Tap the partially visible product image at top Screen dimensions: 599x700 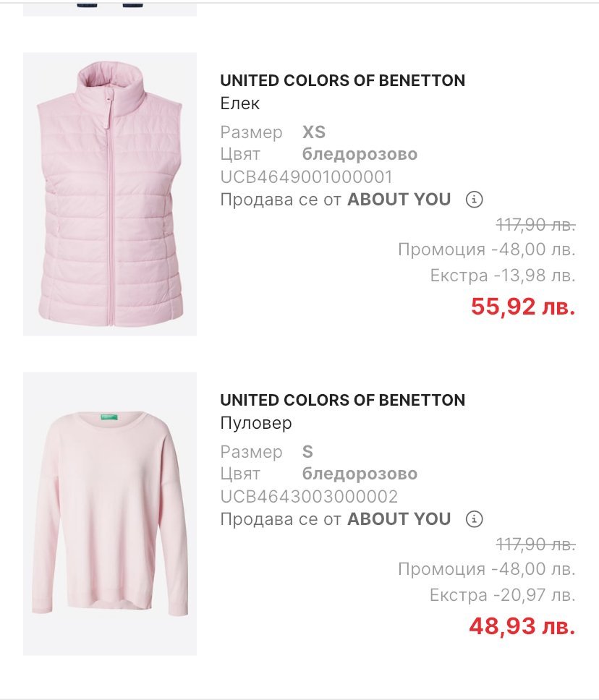tap(110, 7)
